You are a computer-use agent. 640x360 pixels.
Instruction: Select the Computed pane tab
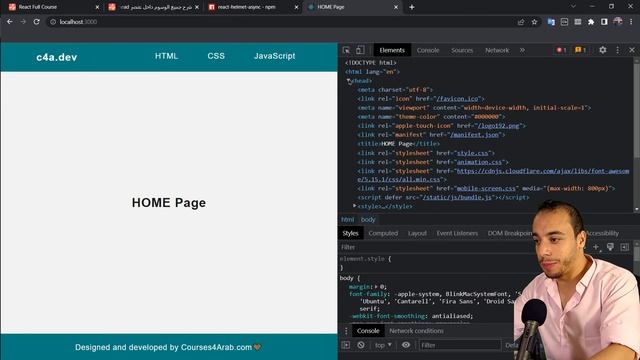pyautogui.click(x=383, y=233)
